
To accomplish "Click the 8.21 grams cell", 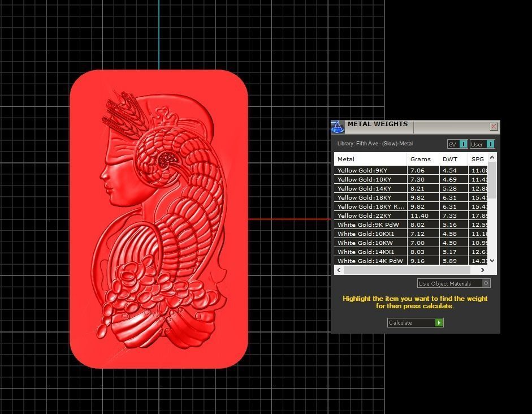I will [423, 189].
